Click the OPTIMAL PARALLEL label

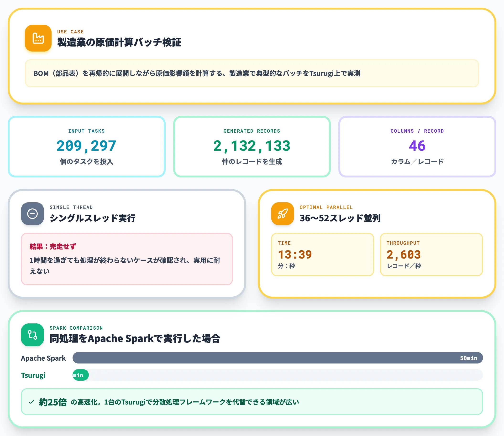point(326,207)
